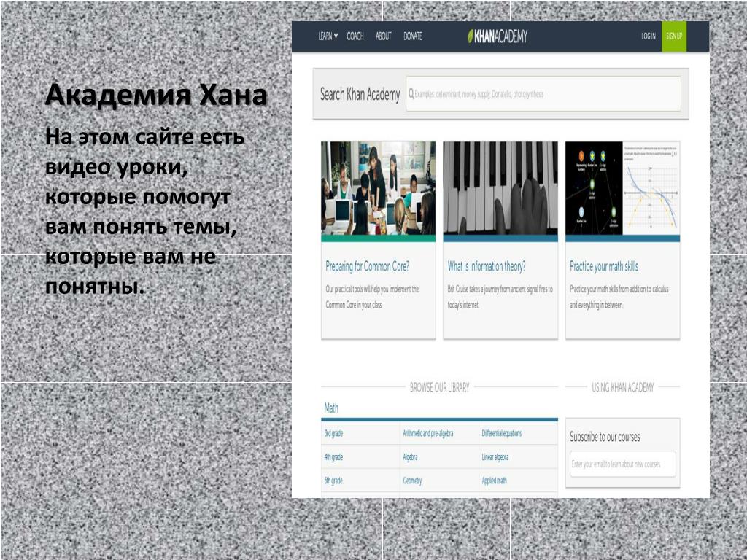
Task: Open the COACH menu item
Action: click(x=355, y=36)
